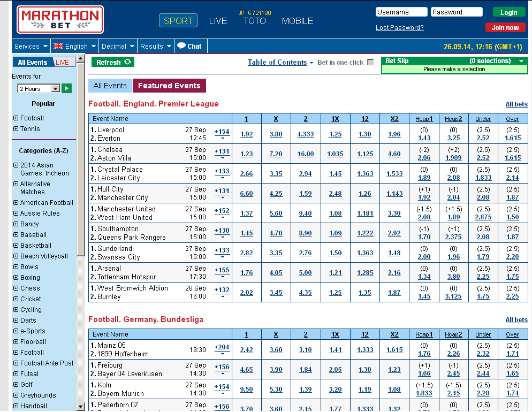Expand the American Football category
The width and height of the screenshot is (532, 412).
click(16, 203)
